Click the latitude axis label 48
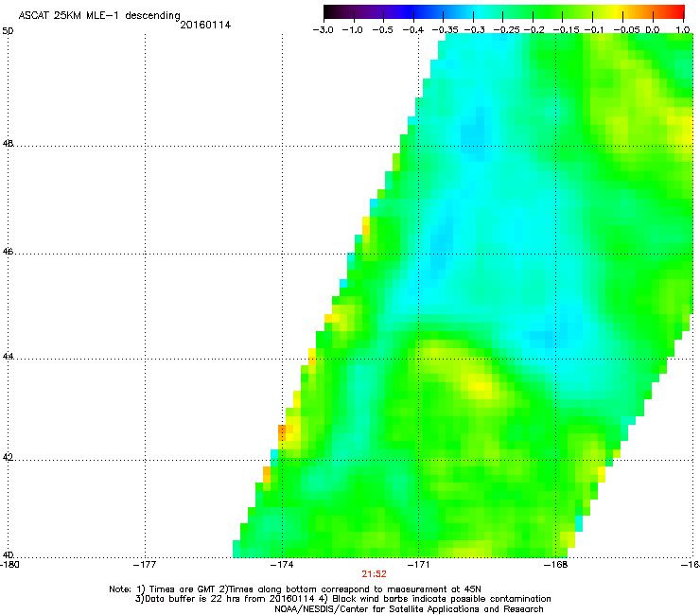The height and width of the screenshot is (615, 700). click(x=8, y=144)
